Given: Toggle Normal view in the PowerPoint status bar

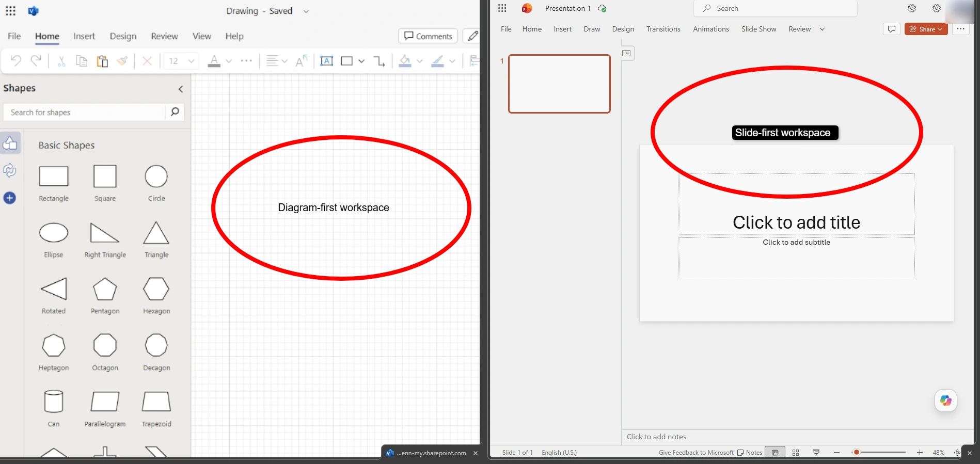Looking at the screenshot, I should pos(775,453).
